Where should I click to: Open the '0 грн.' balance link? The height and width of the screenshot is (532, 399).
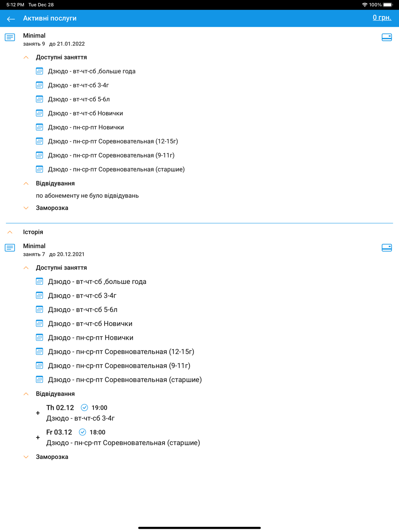point(382,18)
